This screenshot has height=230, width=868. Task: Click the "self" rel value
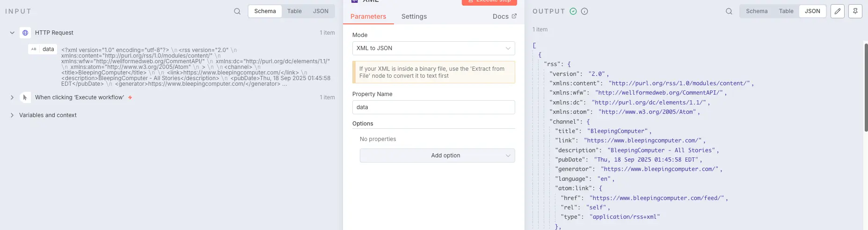pos(597,208)
